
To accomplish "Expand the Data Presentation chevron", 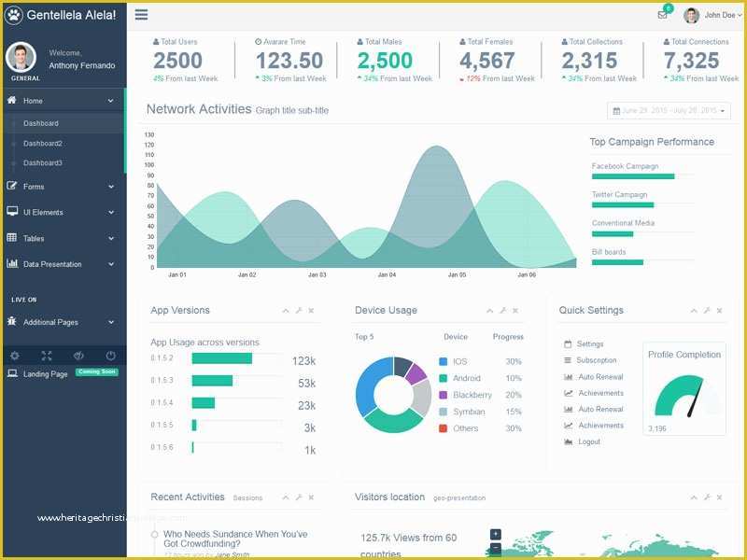I will click(x=110, y=264).
